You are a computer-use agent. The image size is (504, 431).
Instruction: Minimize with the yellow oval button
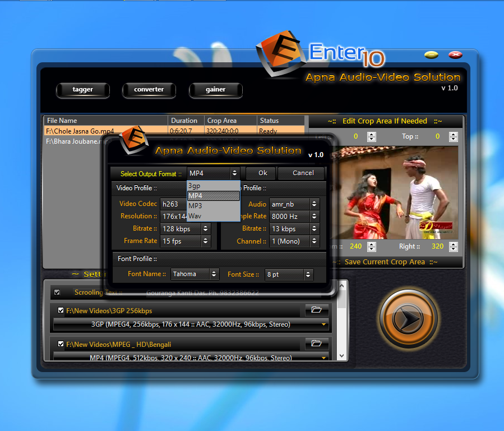[x=431, y=55]
